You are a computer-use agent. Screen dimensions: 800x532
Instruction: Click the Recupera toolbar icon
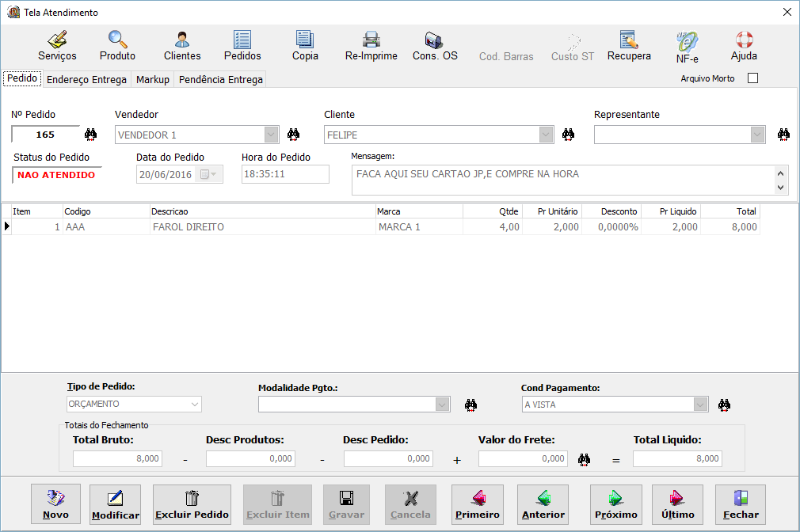tap(629, 46)
